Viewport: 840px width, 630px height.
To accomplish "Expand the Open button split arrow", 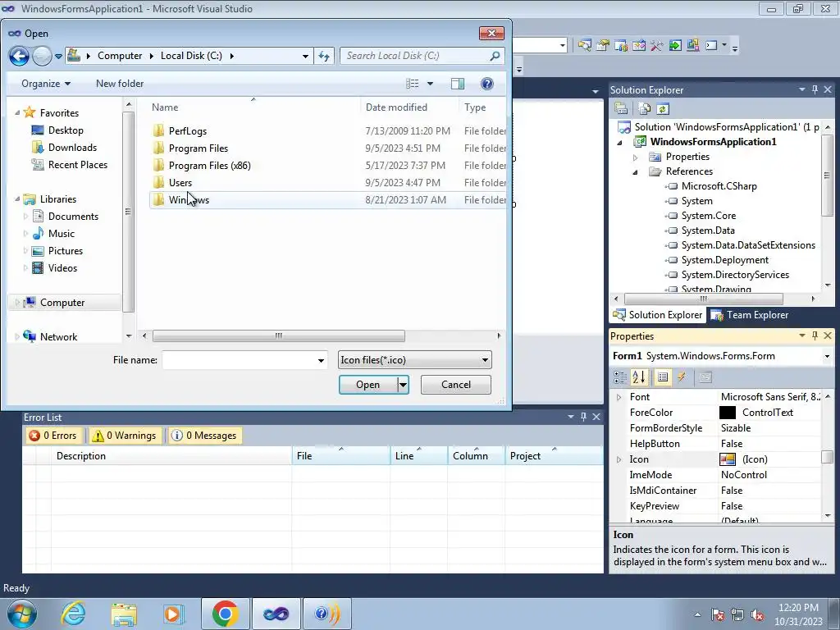I will point(403,385).
